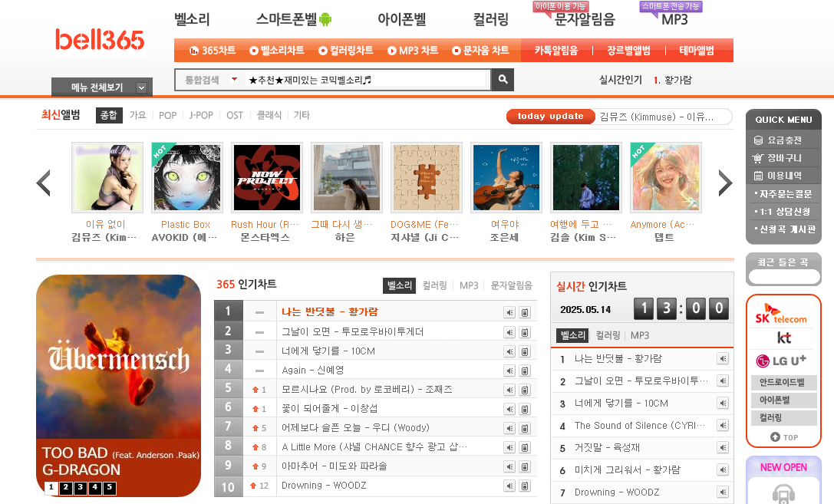Viewport: 834px width, 504px height.
Task: Open 장바구니 in quick menu
Action: coord(778,158)
